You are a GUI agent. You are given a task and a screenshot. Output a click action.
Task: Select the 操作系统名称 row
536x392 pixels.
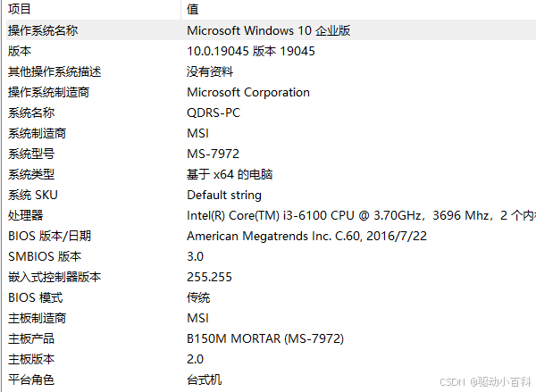click(271, 30)
